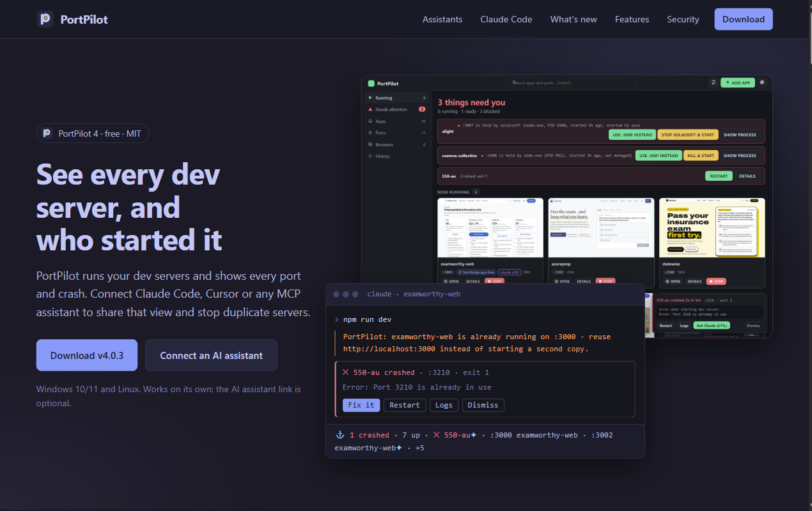The image size is (812, 511).
Task: Click the ADD APP button
Action: click(x=738, y=82)
